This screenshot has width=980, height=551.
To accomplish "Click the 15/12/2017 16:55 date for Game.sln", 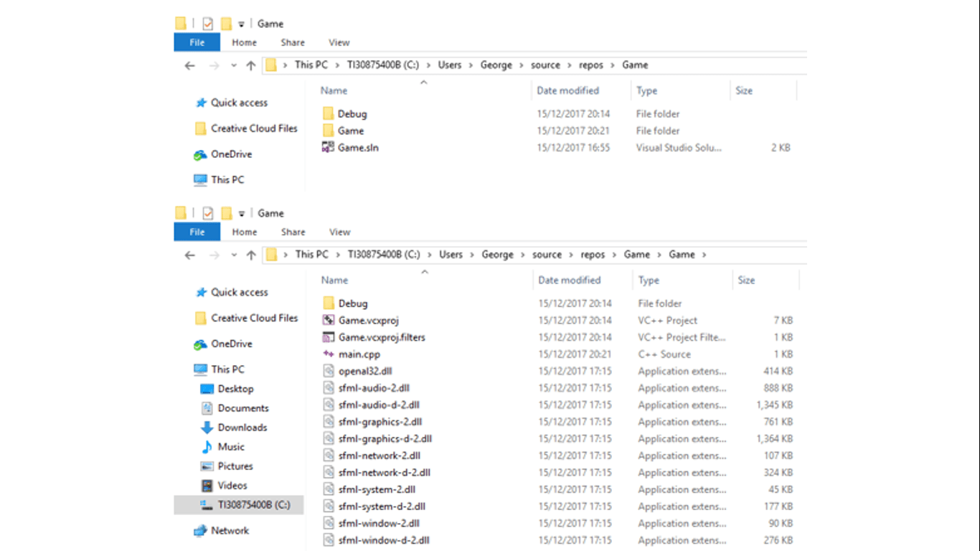I will [573, 148].
